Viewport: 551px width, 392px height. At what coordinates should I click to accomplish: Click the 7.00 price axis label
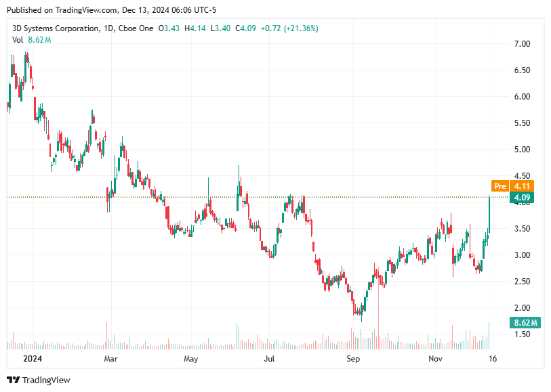pyautogui.click(x=522, y=44)
